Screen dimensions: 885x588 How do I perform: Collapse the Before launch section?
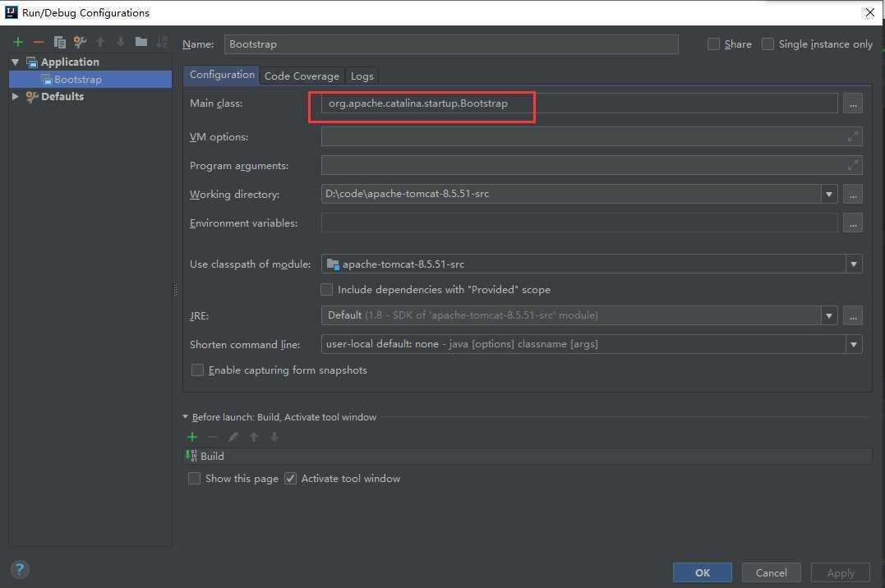click(185, 417)
